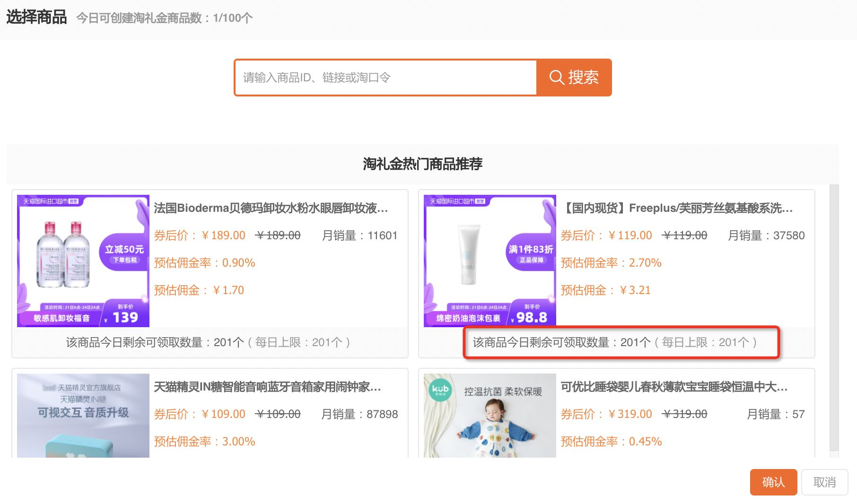
Task: Select the 天猫精灵IN糖智能音响 product title
Action: coord(267,387)
